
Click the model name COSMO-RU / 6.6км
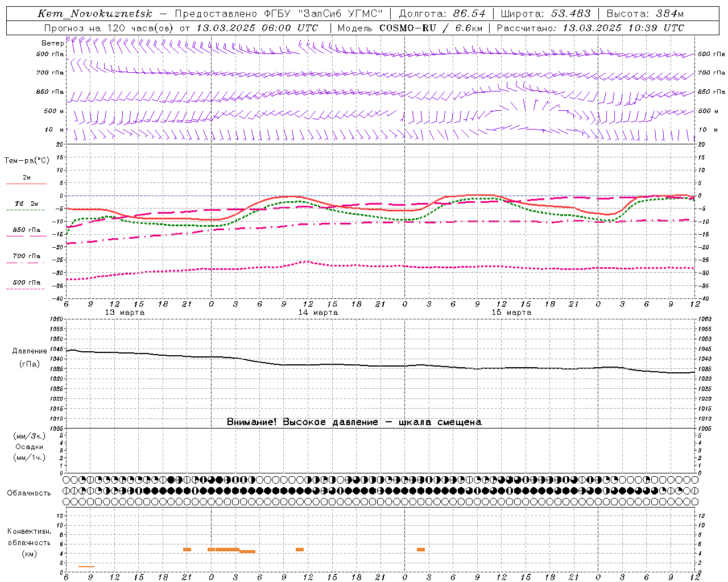[x=431, y=28]
